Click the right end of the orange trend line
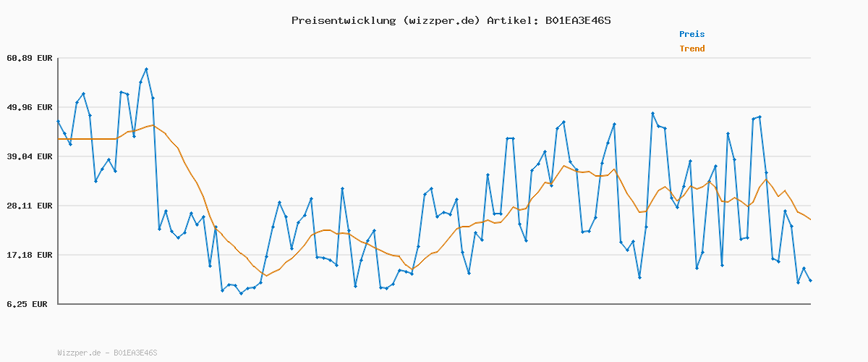 810,219
